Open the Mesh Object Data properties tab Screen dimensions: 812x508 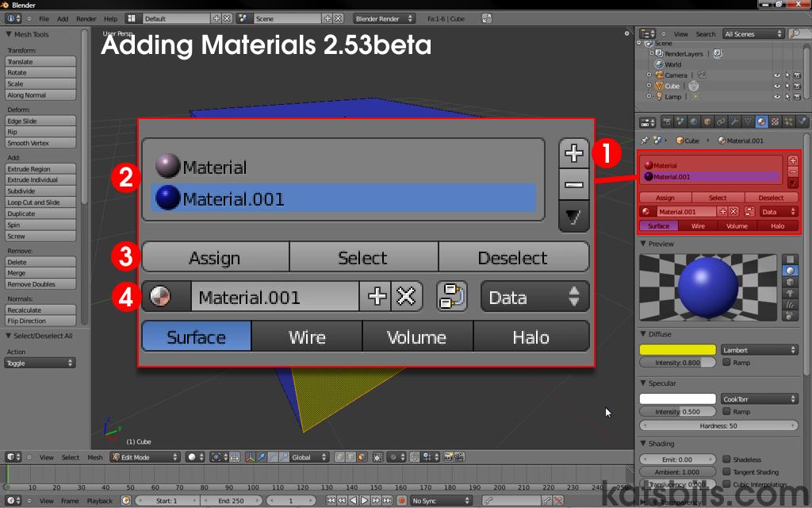pyautogui.click(x=749, y=121)
